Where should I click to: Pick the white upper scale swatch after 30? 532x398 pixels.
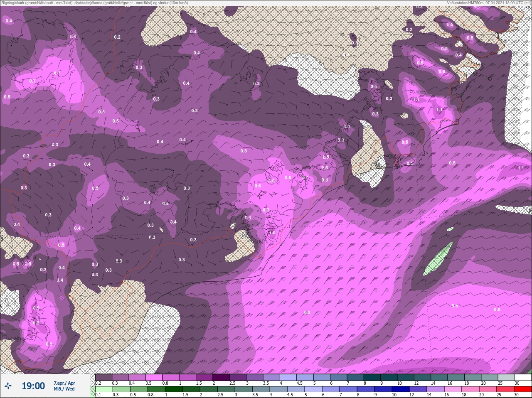point(523,377)
